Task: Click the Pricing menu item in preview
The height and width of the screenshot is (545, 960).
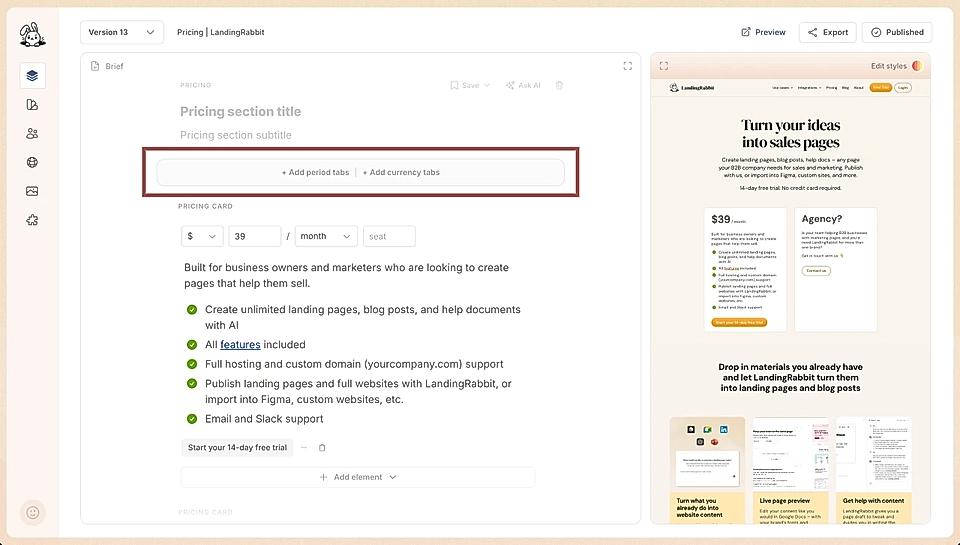Action: click(x=831, y=88)
